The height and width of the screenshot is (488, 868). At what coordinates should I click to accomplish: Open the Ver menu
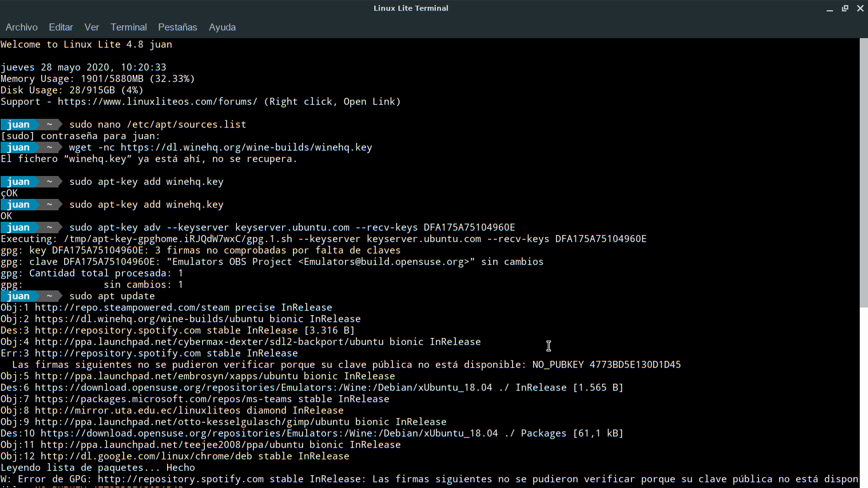(x=92, y=27)
